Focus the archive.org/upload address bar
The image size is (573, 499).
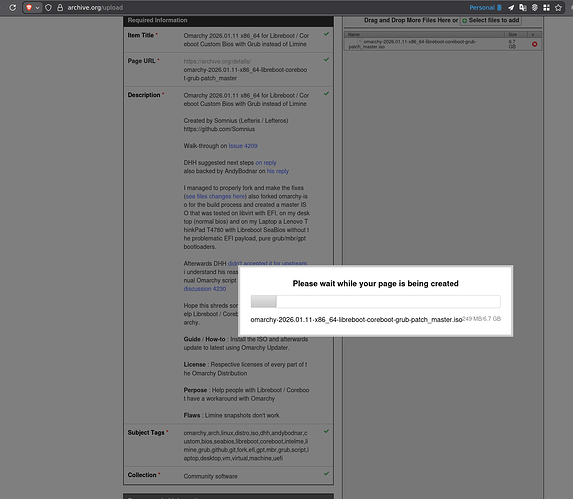[x=95, y=7]
